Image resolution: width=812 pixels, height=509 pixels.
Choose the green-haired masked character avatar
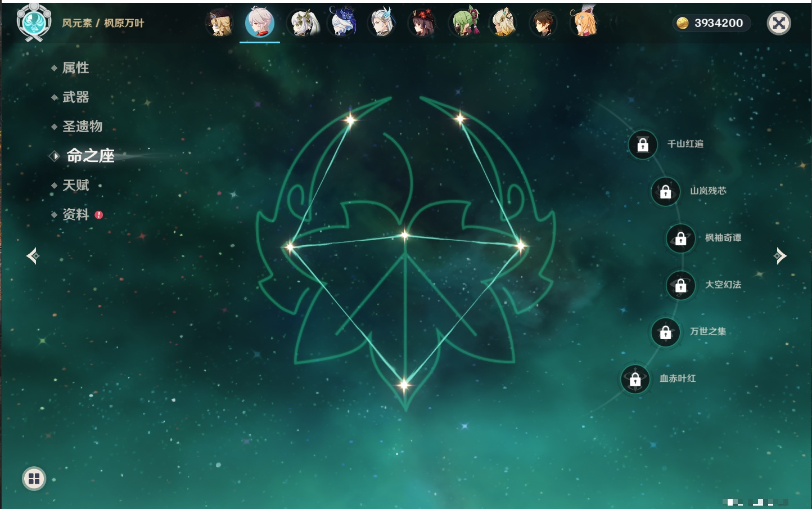pos(464,23)
